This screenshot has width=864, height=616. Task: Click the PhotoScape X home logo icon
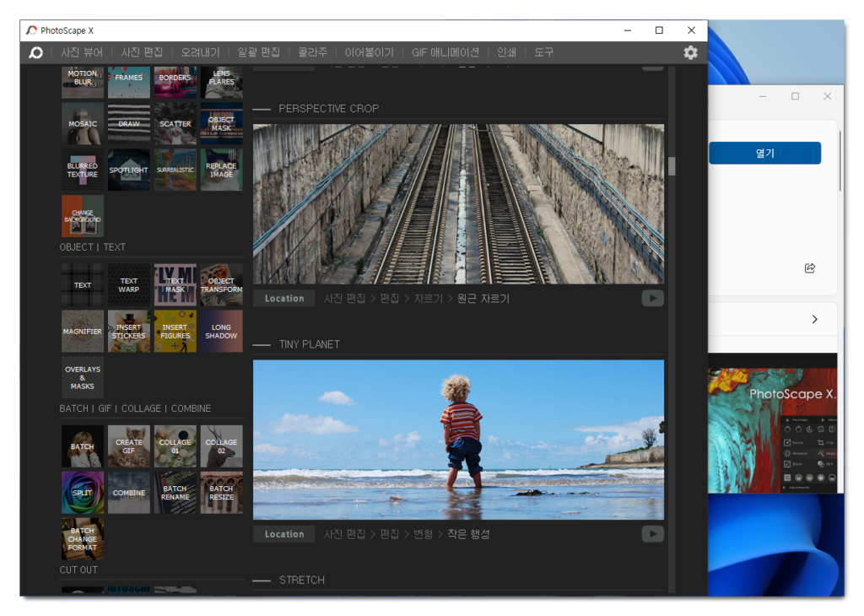coord(35,52)
